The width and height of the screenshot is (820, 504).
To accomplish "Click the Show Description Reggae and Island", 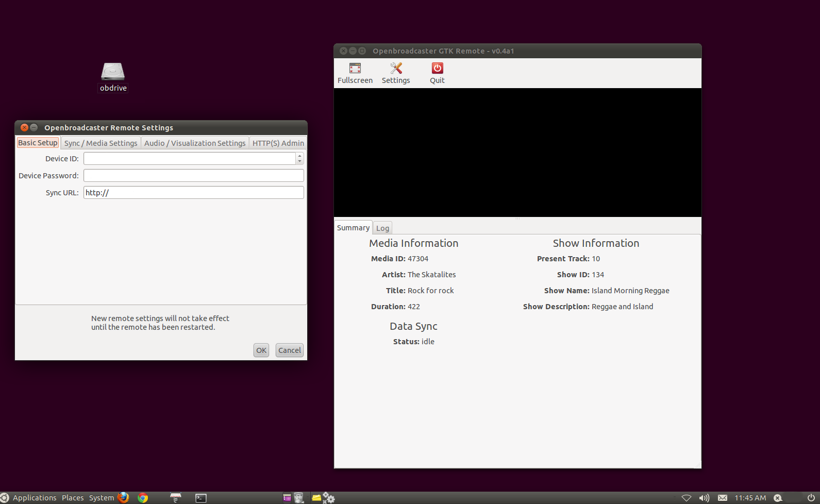I will point(623,307).
